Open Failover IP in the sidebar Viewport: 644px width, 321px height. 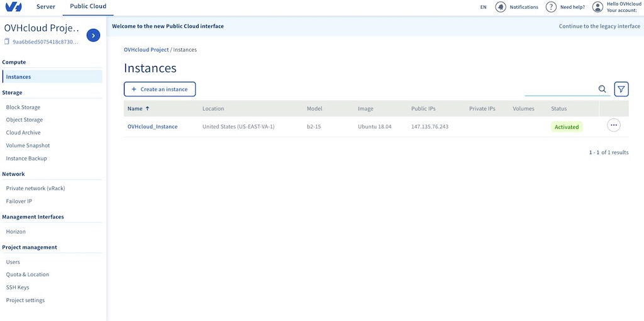pyautogui.click(x=19, y=201)
